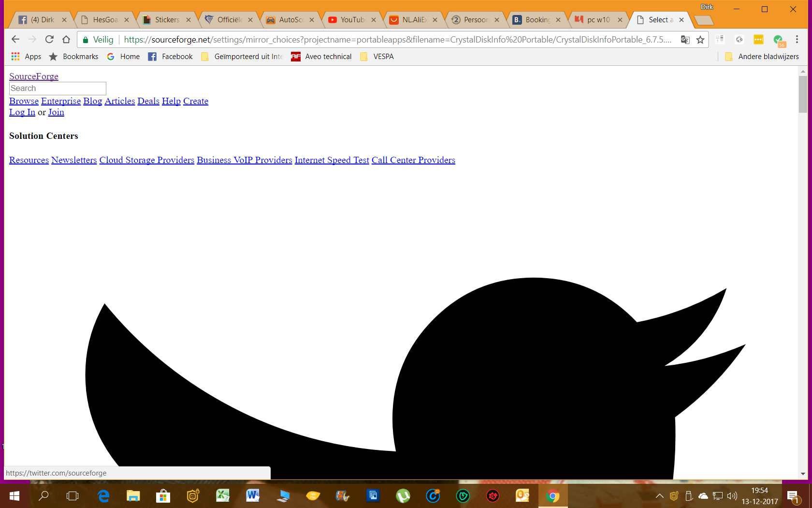812x508 pixels.
Task: Open OneDrive cloud icon in system tray
Action: [x=703, y=496]
